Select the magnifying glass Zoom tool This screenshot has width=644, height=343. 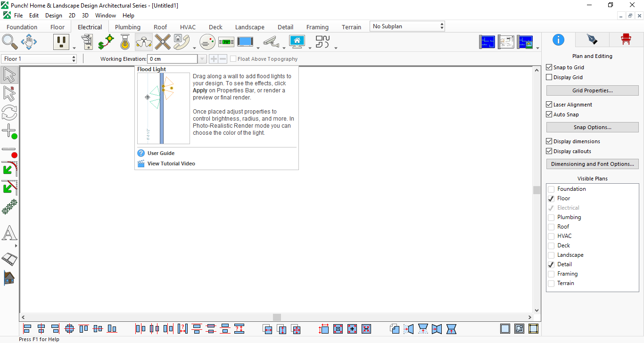point(9,42)
